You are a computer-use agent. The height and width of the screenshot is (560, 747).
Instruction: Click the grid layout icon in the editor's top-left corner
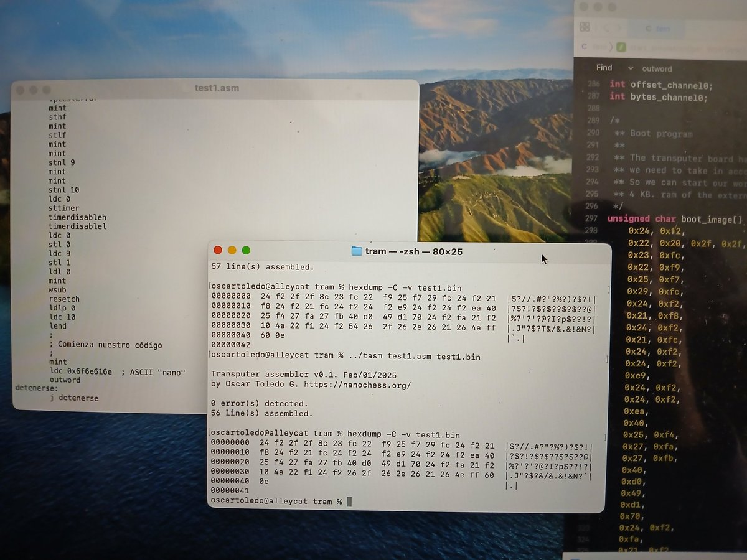point(585,27)
